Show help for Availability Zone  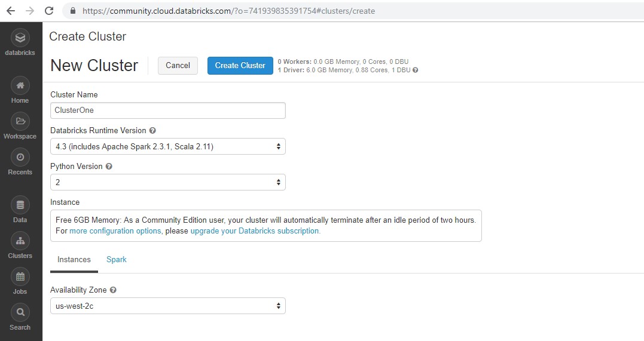click(x=113, y=290)
